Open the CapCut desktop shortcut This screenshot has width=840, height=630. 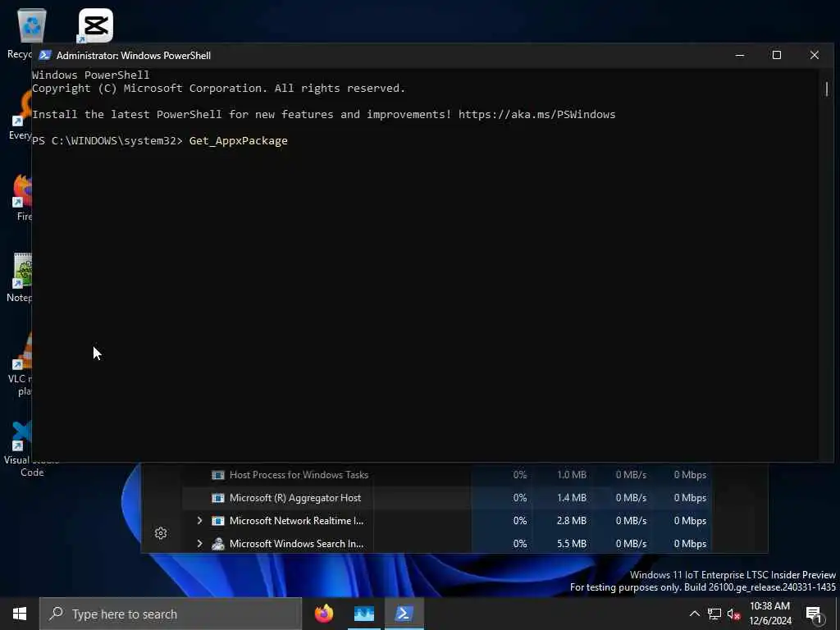coord(95,25)
